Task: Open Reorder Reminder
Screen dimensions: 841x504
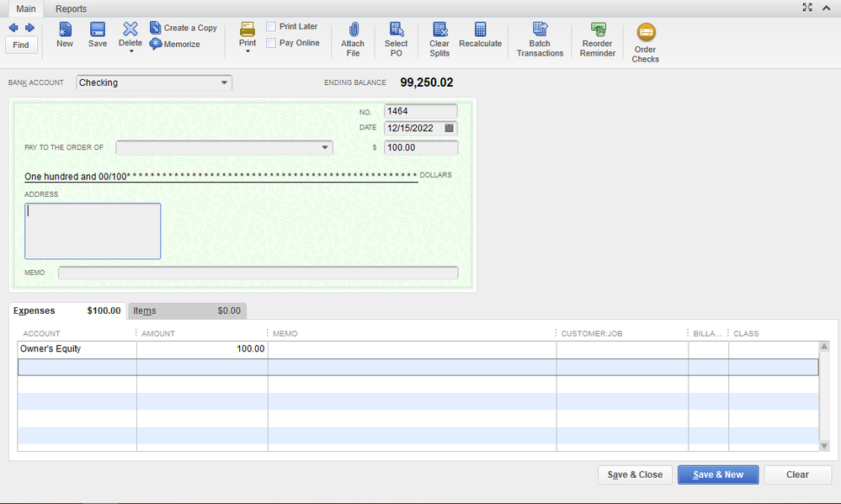Action: click(598, 40)
